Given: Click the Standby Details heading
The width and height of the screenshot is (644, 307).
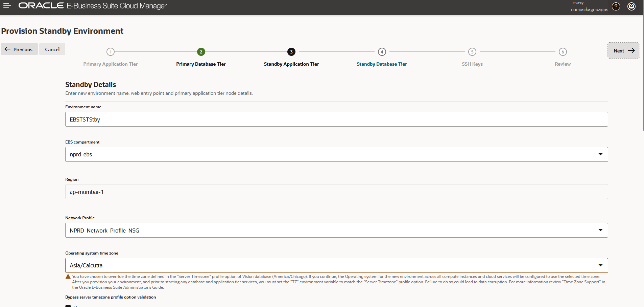Looking at the screenshot, I should tap(91, 85).
